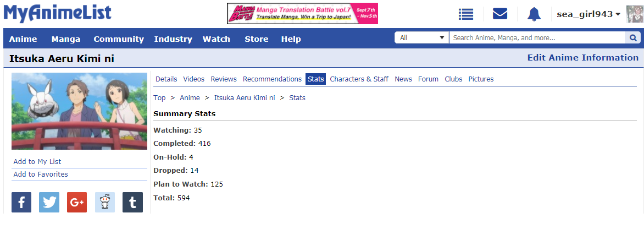
Task: Share on Tumblr
Action: 132,202
